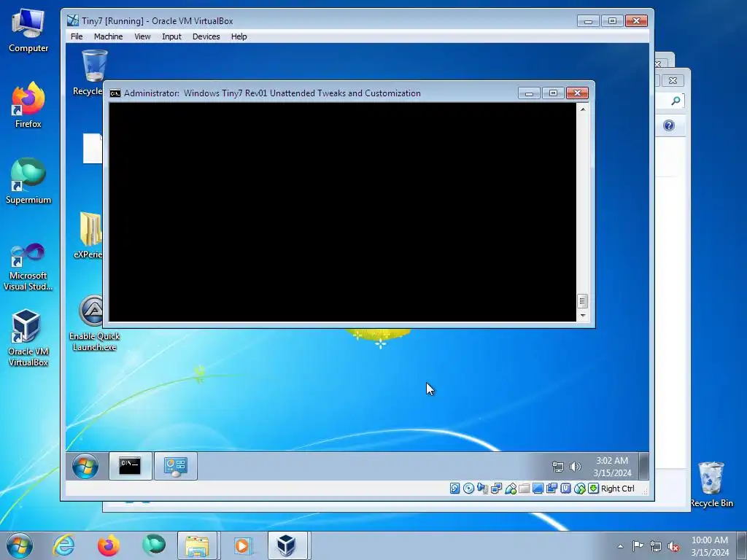Open the Help menu in VirtualBox
Screen dimensions: 747x560
click(239, 36)
